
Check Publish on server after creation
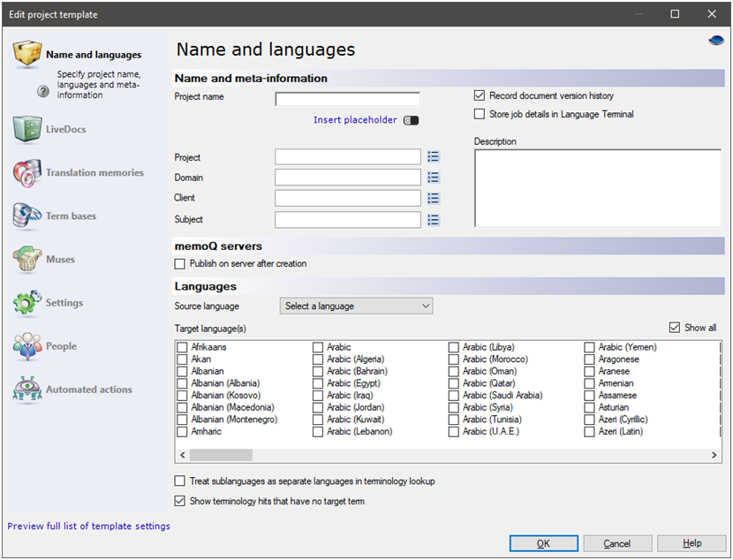pyautogui.click(x=179, y=264)
